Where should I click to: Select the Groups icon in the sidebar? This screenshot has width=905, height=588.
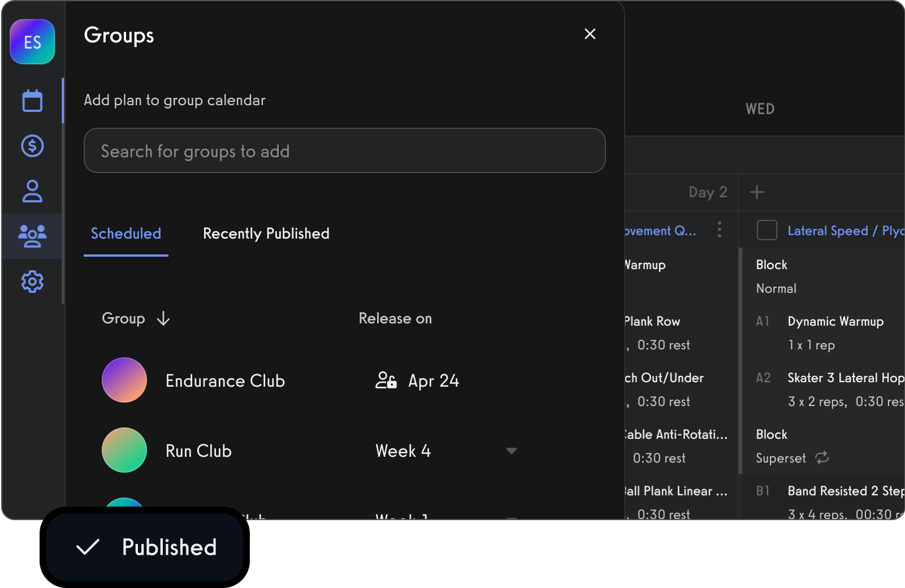click(32, 236)
